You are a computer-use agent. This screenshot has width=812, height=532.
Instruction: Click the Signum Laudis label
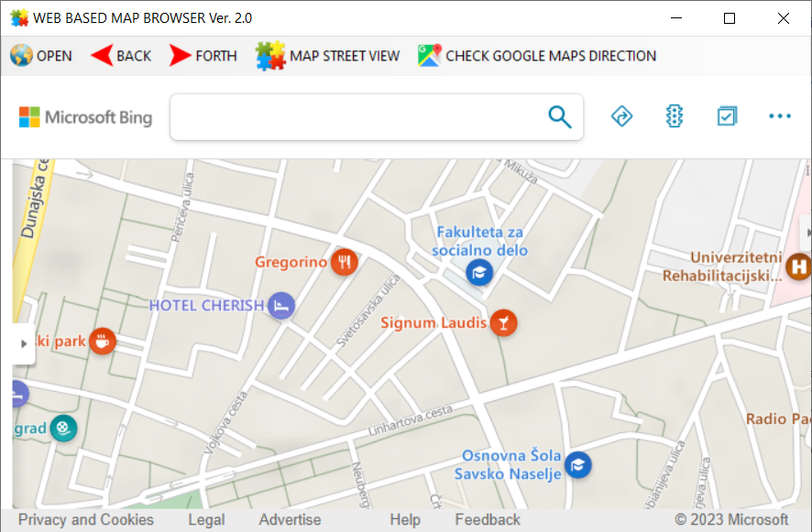click(x=433, y=323)
